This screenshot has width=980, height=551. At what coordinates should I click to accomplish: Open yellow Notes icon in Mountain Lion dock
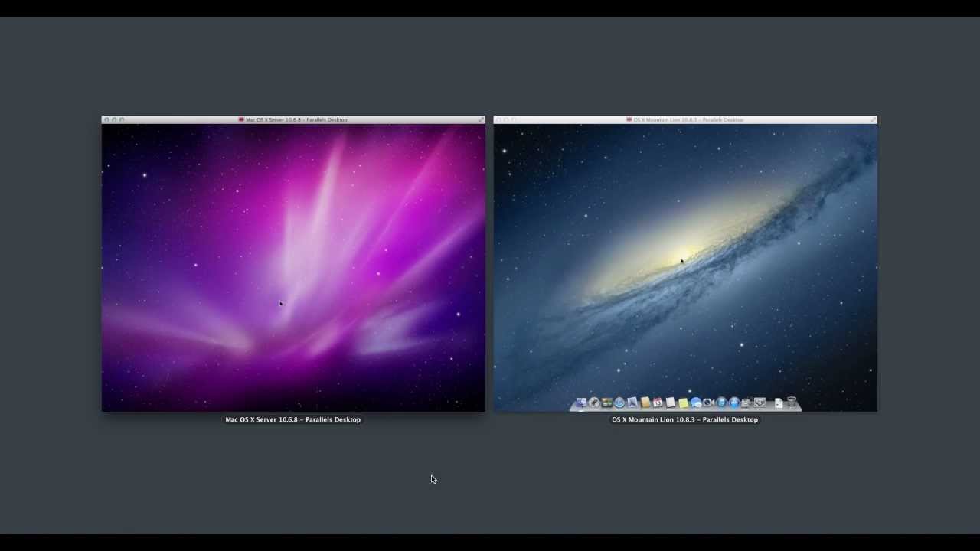pos(683,403)
